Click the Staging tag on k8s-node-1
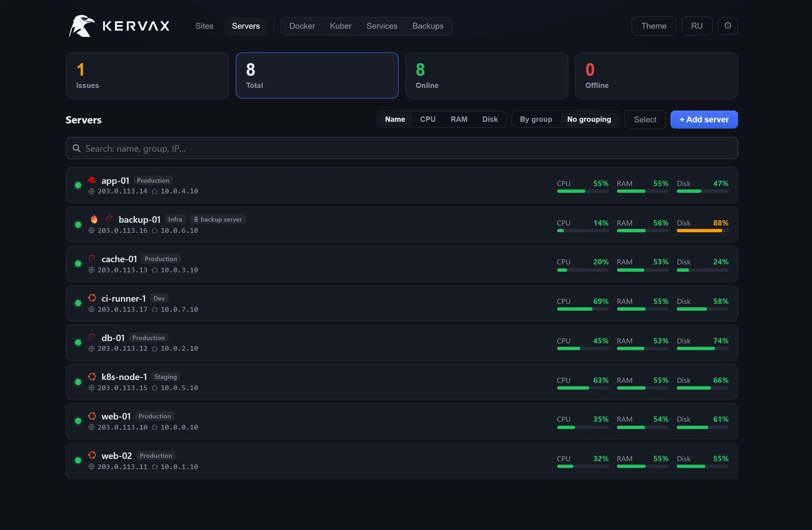812x530 pixels. (x=166, y=377)
